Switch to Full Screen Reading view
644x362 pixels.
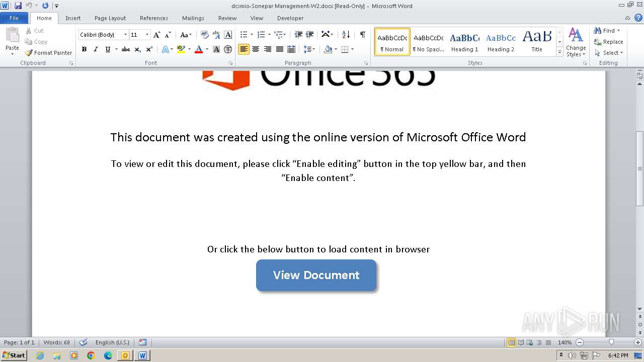point(521,342)
